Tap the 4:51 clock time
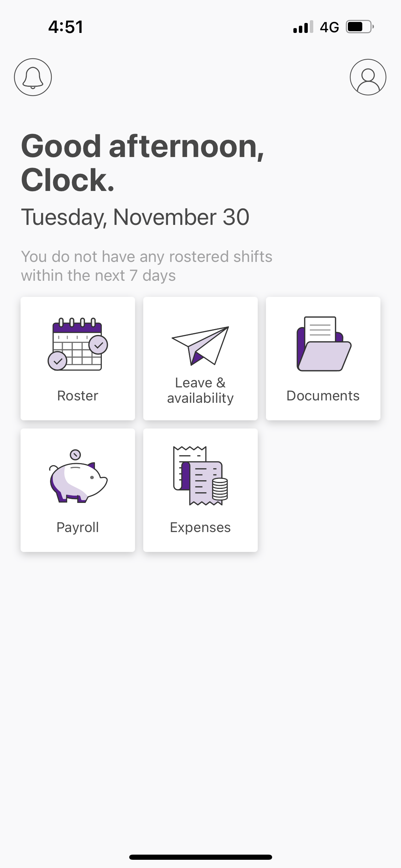401x868 pixels. point(65,27)
